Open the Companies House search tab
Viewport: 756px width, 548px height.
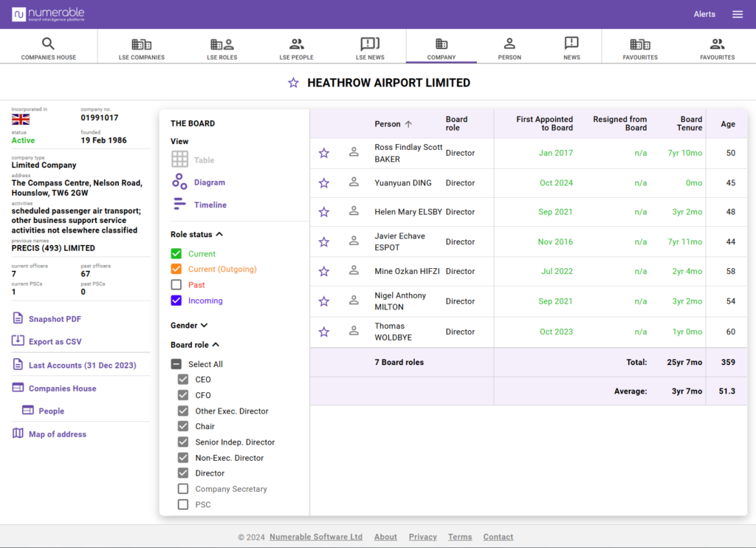pyautogui.click(x=48, y=48)
